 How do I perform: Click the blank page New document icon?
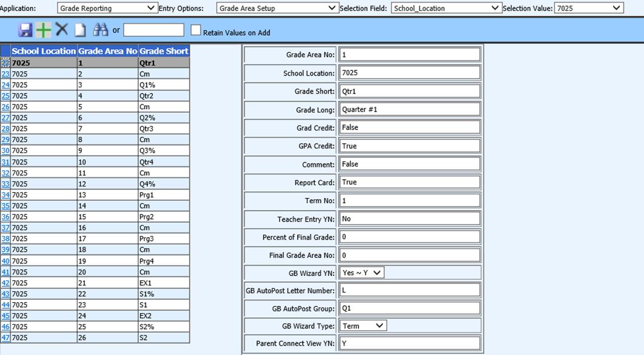coord(81,30)
